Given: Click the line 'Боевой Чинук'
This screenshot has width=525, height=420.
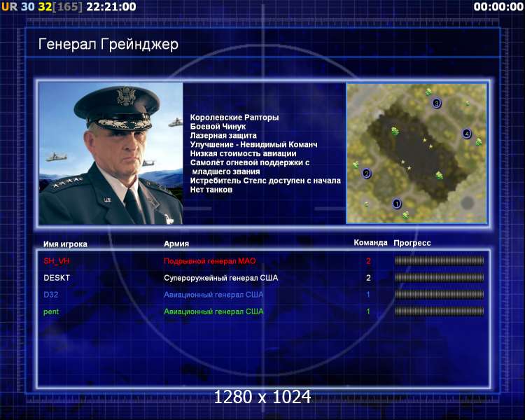Looking at the screenshot, I should [x=218, y=127].
